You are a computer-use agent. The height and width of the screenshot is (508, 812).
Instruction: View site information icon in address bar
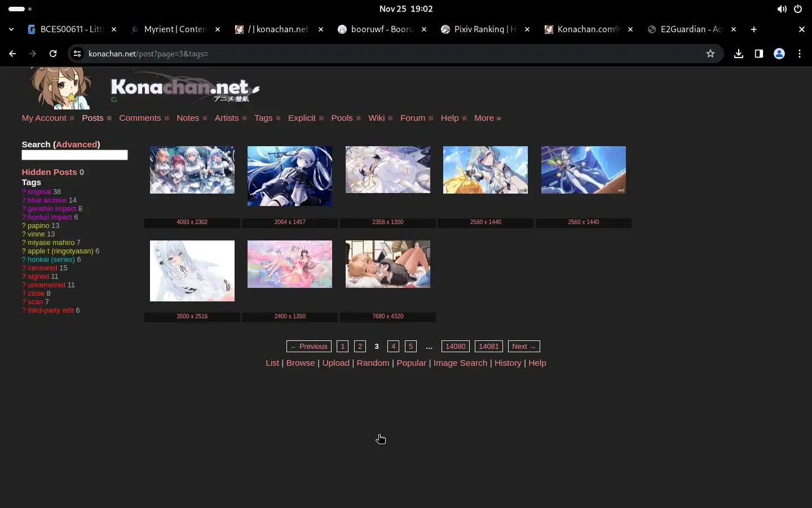click(77, 54)
